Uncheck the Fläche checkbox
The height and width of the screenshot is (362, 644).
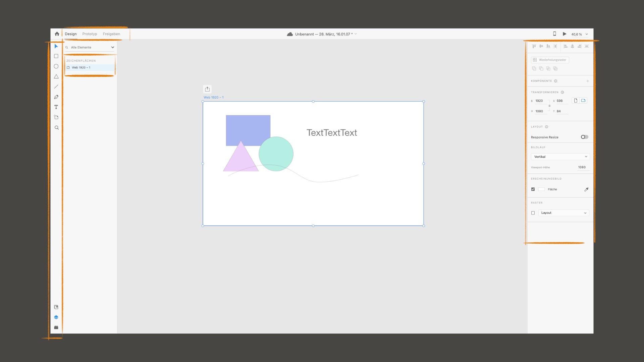[533, 189]
